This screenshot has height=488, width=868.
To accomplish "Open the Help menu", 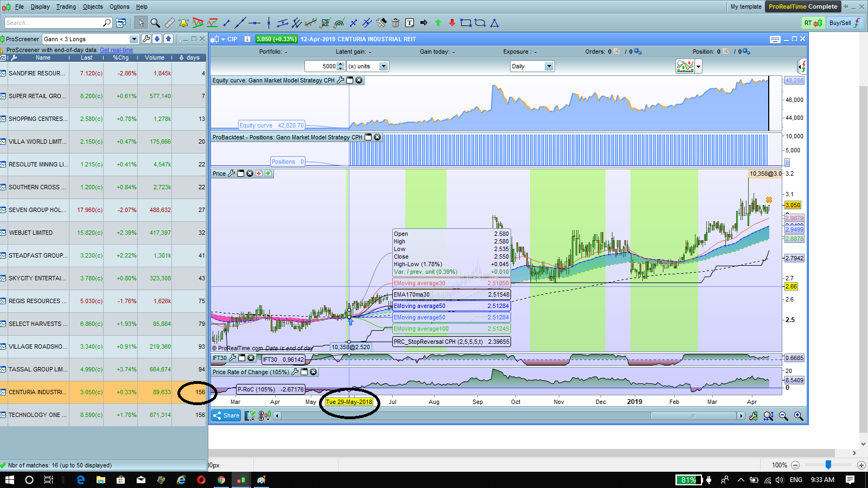I will pos(142,7).
